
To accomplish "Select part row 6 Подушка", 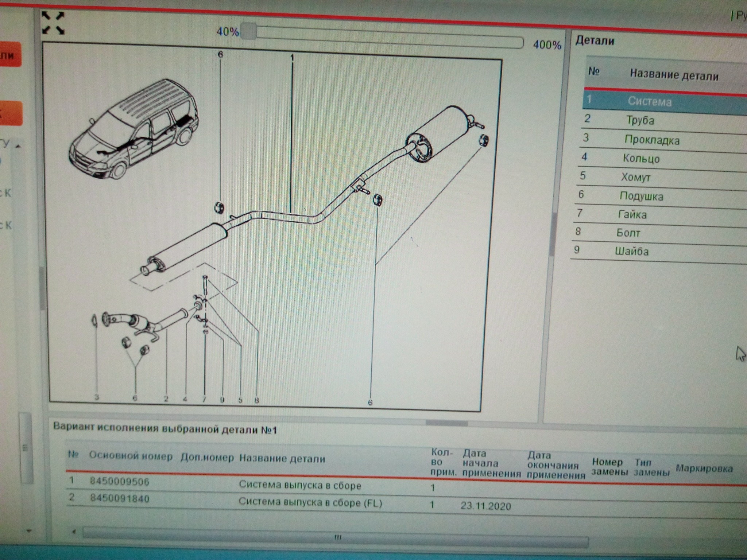I will click(x=641, y=197).
